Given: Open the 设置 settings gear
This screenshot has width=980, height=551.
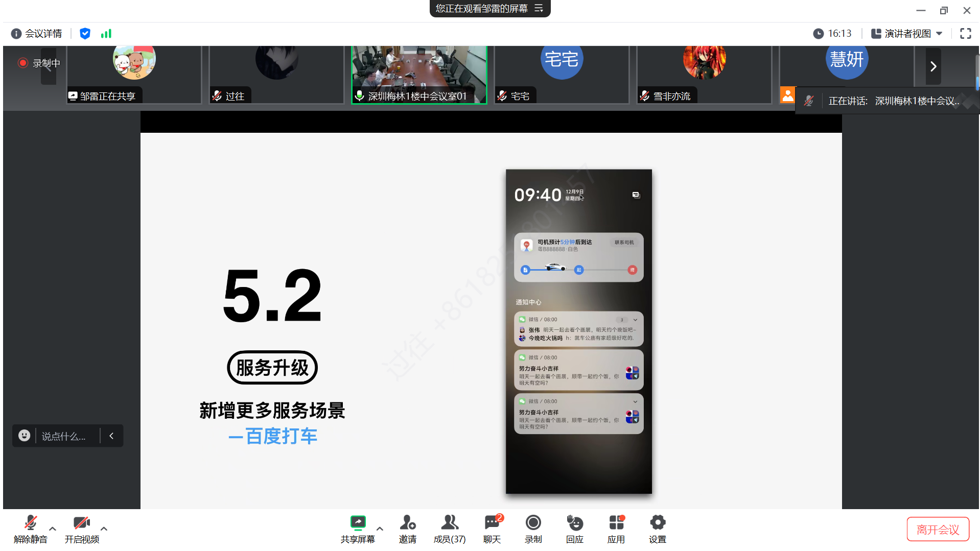Looking at the screenshot, I should click(658, 529).
